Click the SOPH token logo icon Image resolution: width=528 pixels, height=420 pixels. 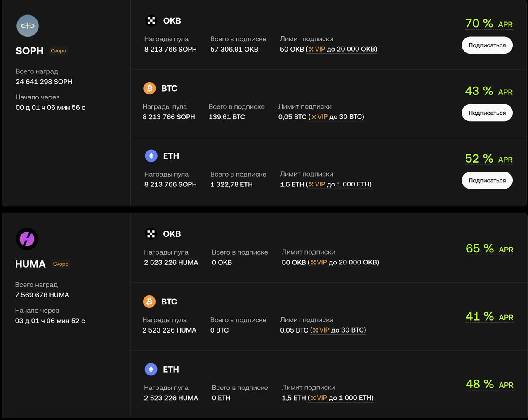[28, 26]
